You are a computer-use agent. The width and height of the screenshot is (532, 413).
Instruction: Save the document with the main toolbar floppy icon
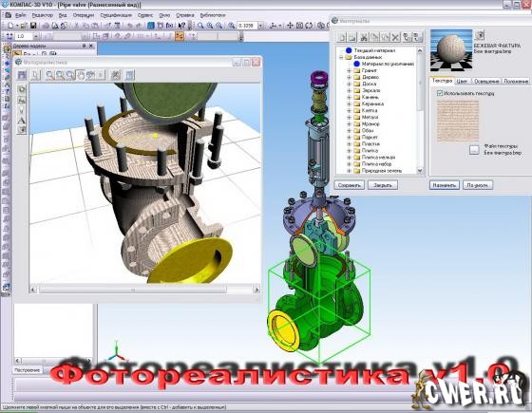coord(33,26)
